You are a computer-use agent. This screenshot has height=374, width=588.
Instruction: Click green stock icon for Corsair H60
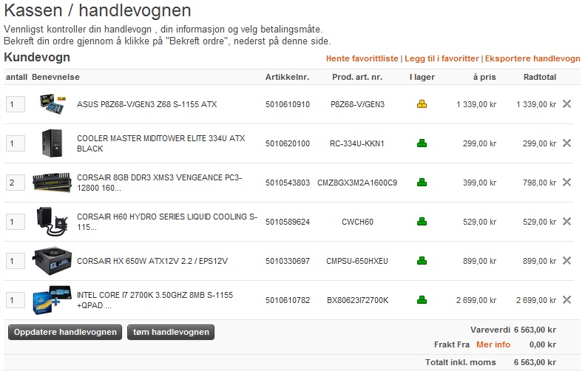(422, 222)
